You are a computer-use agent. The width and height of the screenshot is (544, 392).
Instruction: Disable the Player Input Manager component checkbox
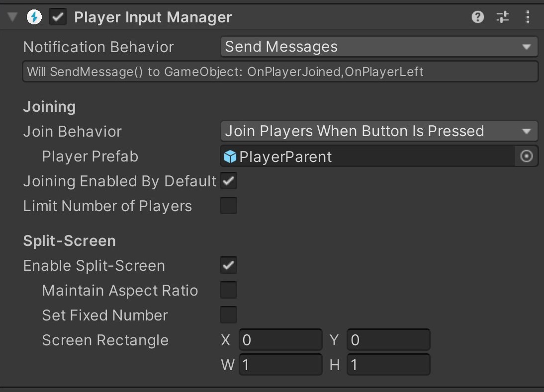(x=58, y=17)
